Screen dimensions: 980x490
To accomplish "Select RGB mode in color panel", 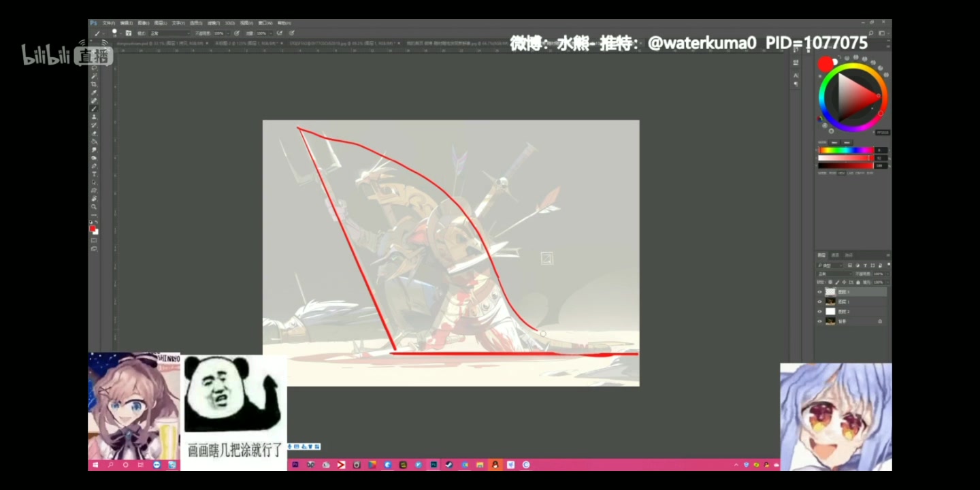I will coord(832,173).
